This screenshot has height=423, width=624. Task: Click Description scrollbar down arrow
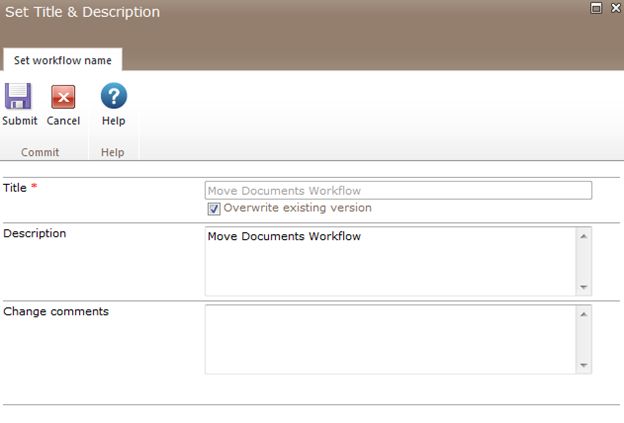(x=583, y=287)
